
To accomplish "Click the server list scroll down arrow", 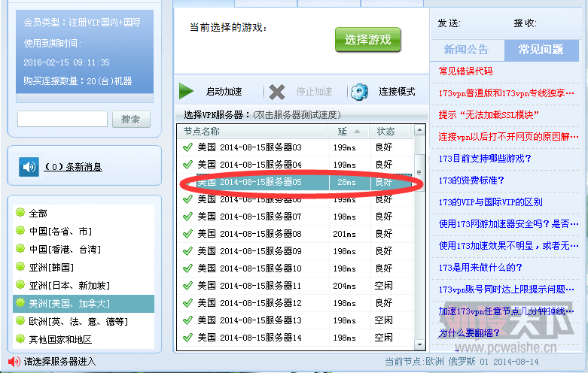I will [x=419, y=344].
